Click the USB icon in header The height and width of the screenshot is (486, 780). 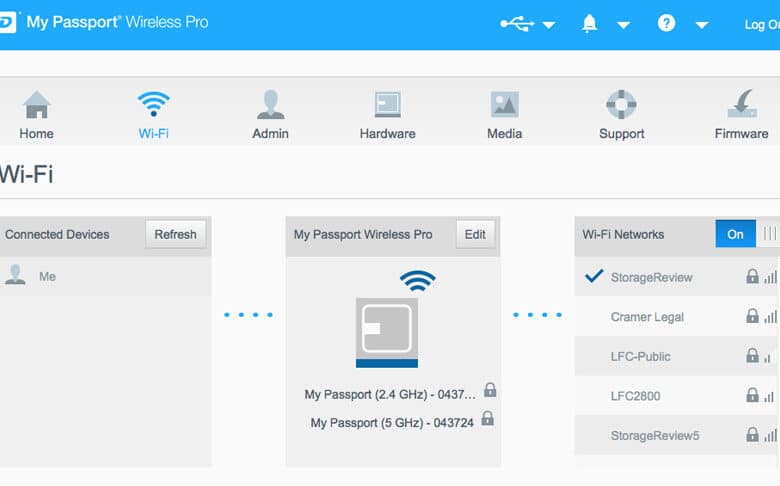tap(517, 23)
